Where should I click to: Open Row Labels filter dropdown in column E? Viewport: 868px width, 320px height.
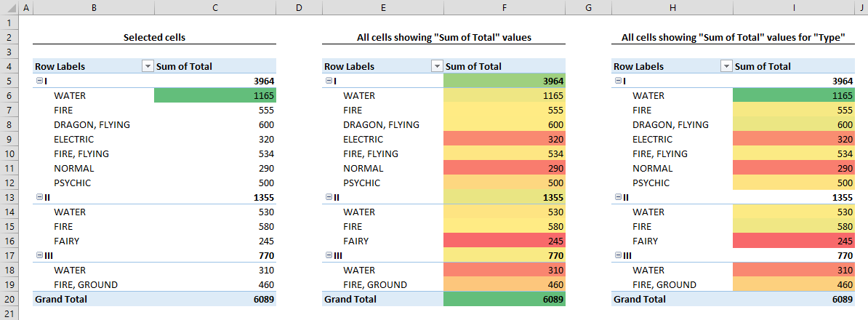[437, 66]
